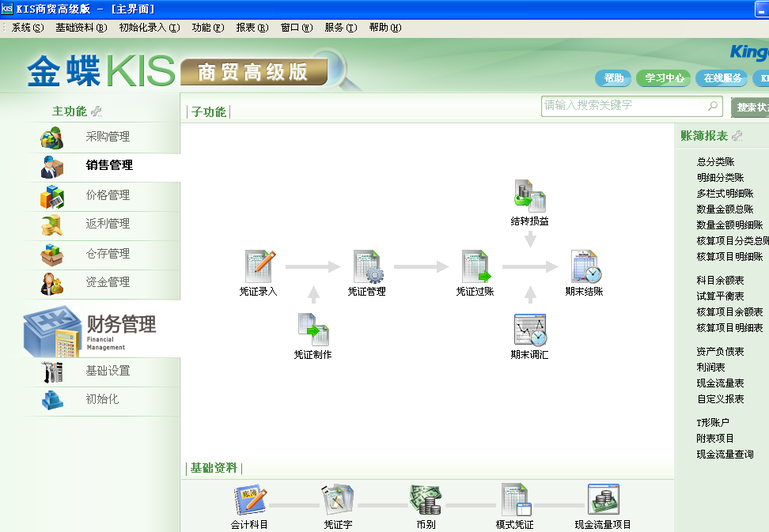Open the 会计科目 account subjects icon
The height and width of the screenshot is (532, 769).
(x=250, y=500)
